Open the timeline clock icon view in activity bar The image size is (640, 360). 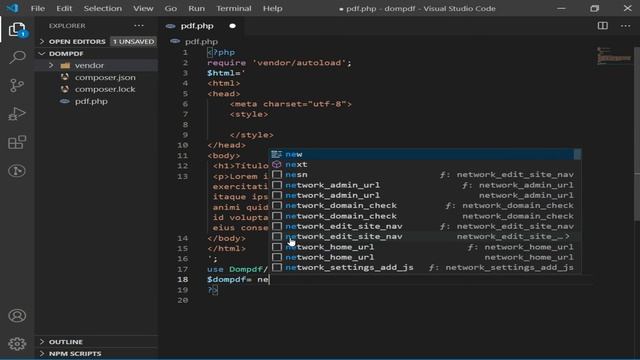tap(17, 171)
